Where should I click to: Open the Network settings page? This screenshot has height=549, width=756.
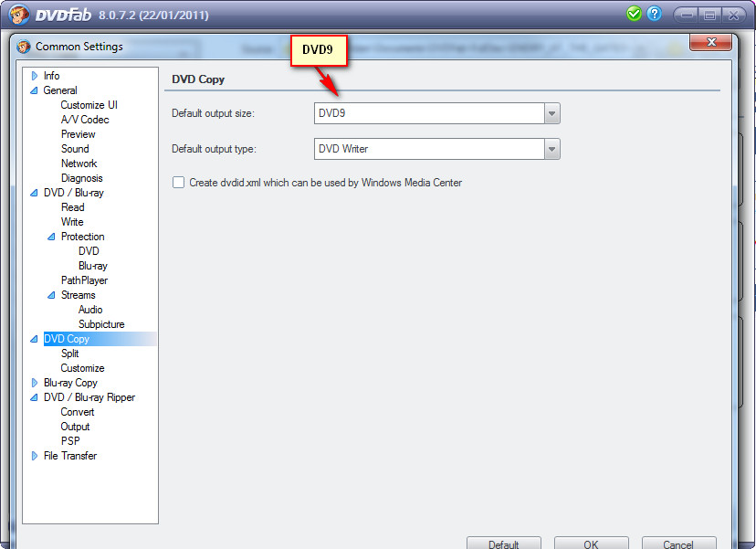click(79, 164)
